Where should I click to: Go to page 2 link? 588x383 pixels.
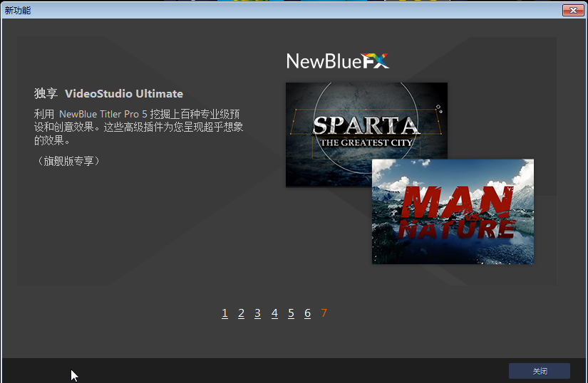click(241, 313)
